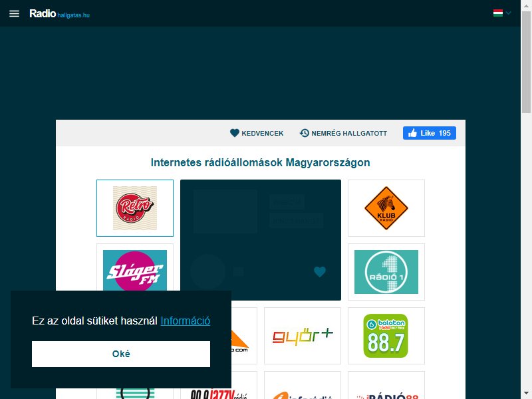This screenshot has height=399, width=532.
Task: Add current station to favorites with heart
Action: [320, 271]
